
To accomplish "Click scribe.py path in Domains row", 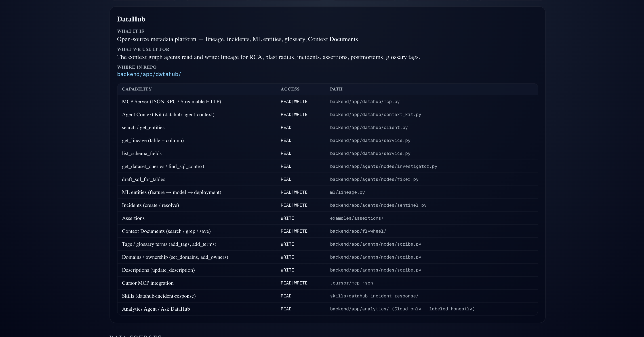I will coord(375,257).
